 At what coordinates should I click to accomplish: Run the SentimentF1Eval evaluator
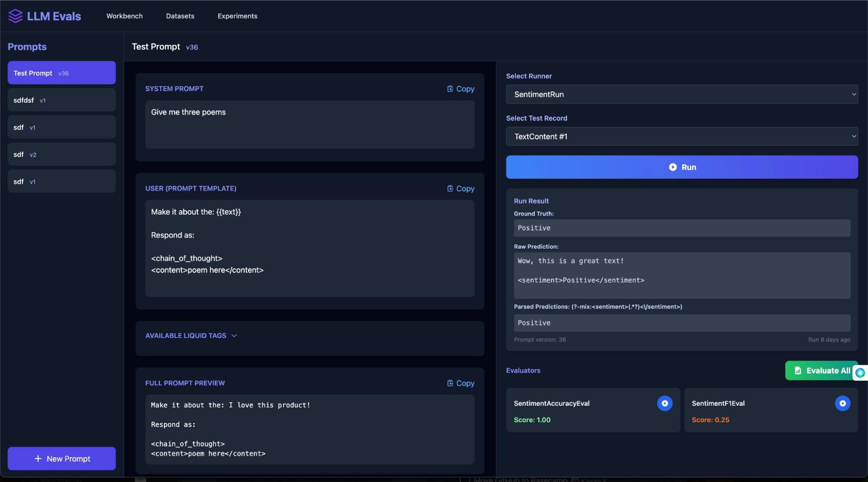pyautogui.click(x=842, y=403)
